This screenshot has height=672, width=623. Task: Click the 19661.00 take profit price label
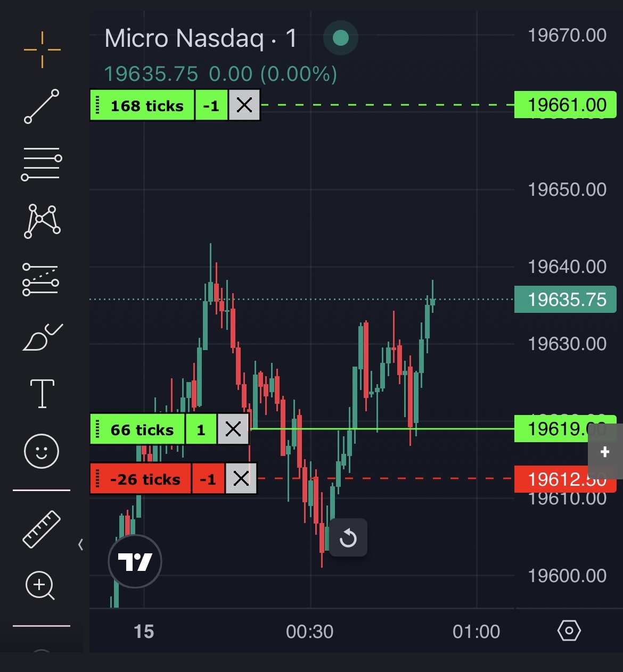(x=565, y=105)
